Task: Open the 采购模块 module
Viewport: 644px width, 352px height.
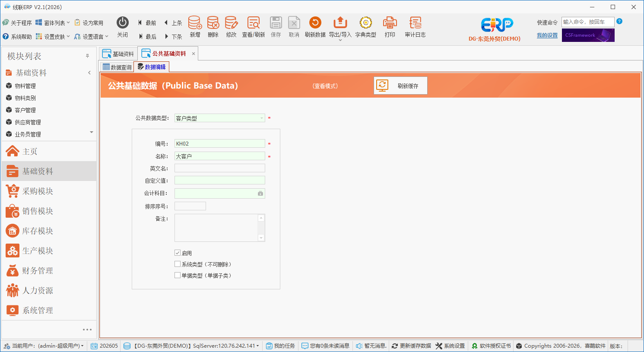Action: [49, 191]
